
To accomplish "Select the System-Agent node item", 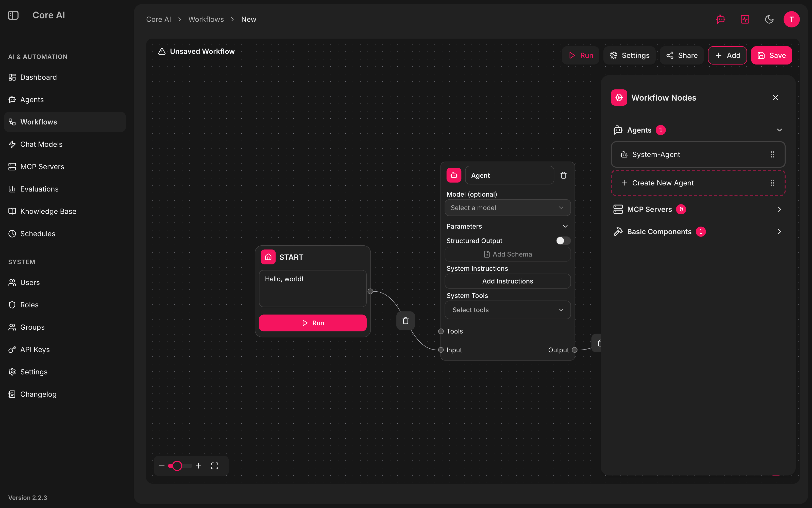I will tap(698, 154).
